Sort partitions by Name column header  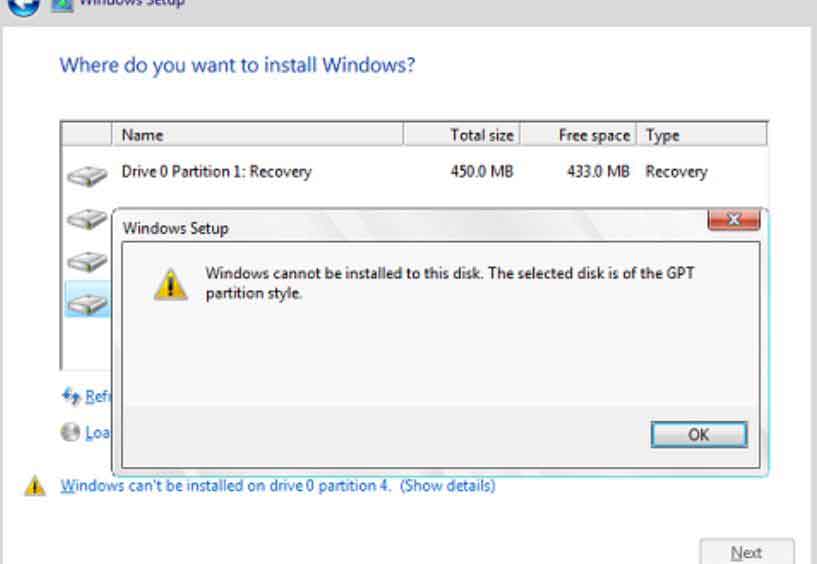coord(257,135)
